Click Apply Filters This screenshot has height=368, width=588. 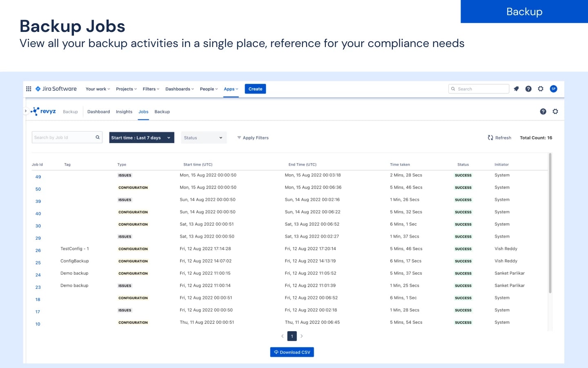[253, 138]
